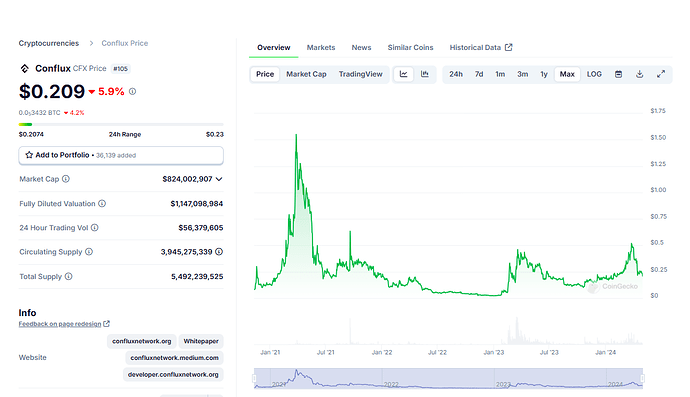
Task: Go to the Cryptocurrencies breadcrumb
Action: point(49,43)
